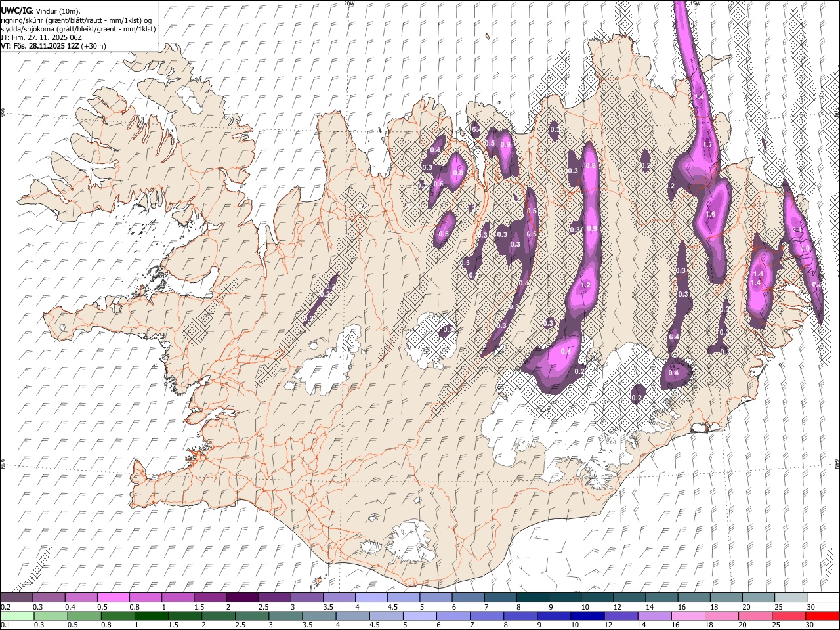Pick the blue 9 swatch in lower legend row
Image resolution: width=840 pixels, height=630 pixels.
tap(554, 616)
